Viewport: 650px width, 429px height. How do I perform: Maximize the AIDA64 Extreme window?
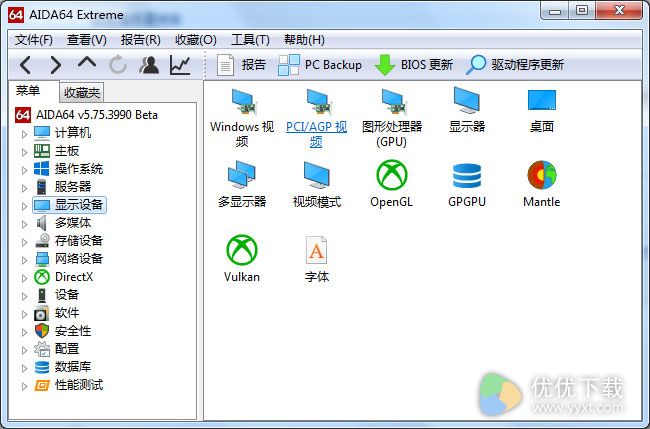582,10
